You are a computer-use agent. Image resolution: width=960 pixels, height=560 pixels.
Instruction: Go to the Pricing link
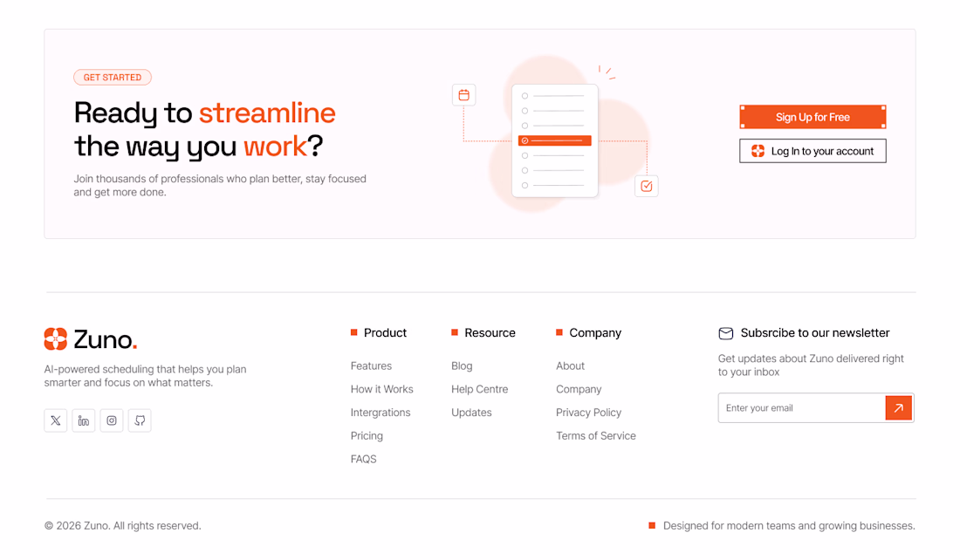coord(367,436)
